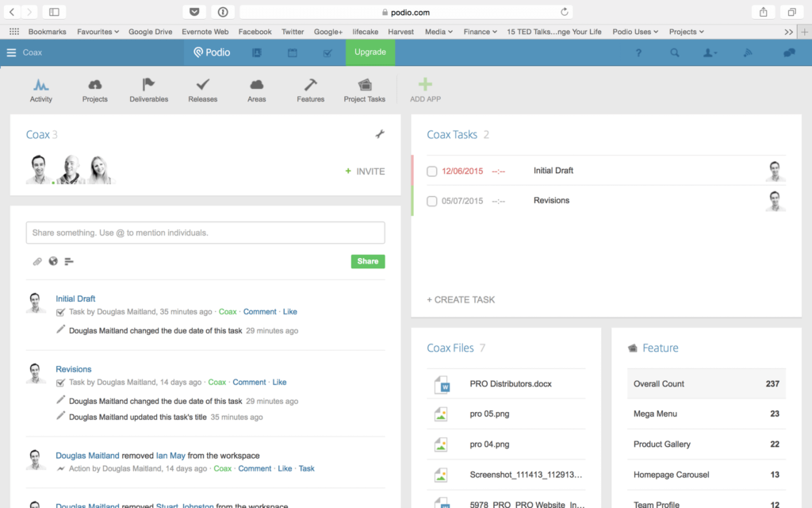Viewport: 812px width, 508px height.
Task: Click the search magnifier in Podio header
Action: [x=675, y=53]
